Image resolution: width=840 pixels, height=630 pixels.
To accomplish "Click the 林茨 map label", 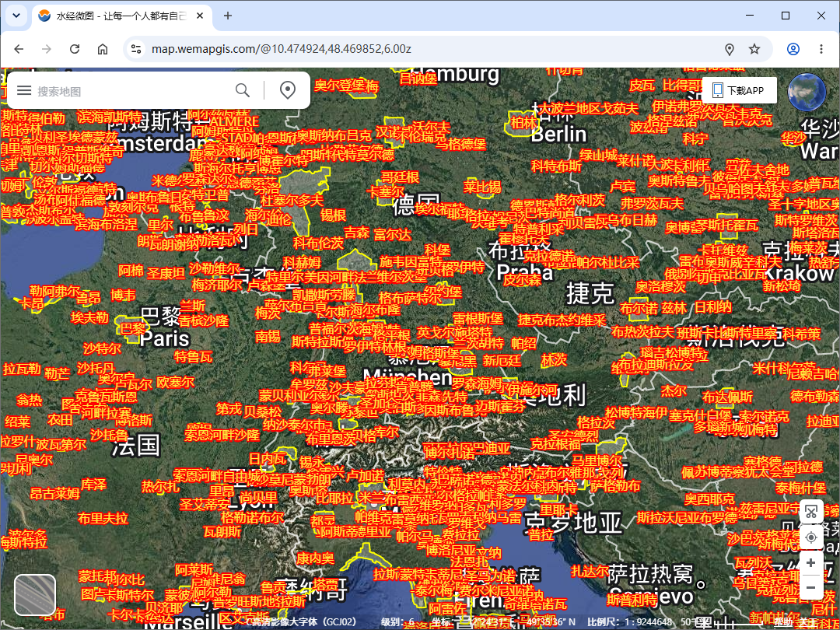I will pos(554,360).
